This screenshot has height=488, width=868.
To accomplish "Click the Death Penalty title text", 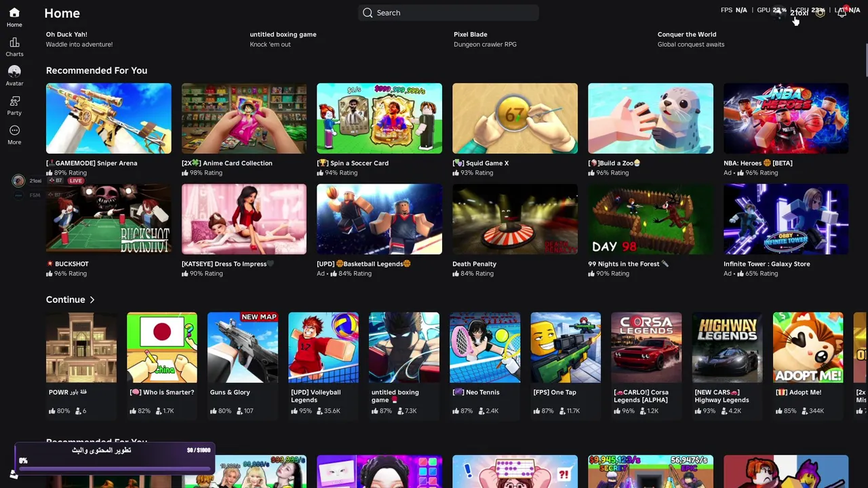I will [x=474, y=264].
